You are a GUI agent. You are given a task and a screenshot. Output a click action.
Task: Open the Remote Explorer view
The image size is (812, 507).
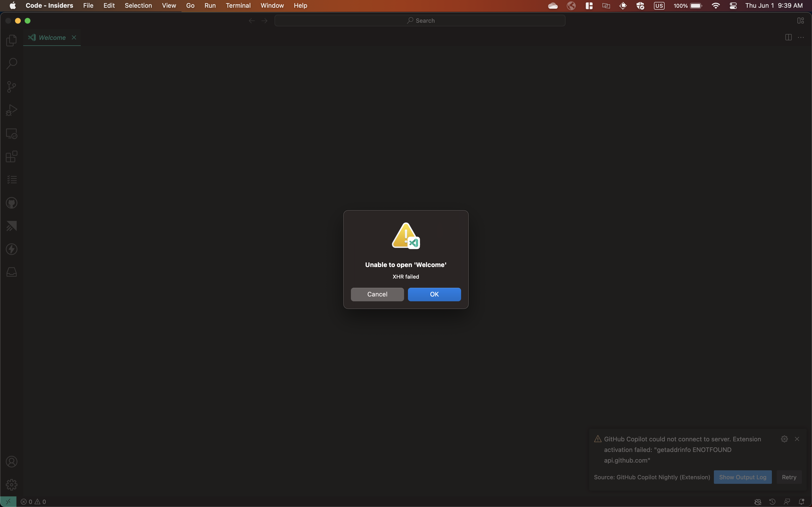pos(11,133)
